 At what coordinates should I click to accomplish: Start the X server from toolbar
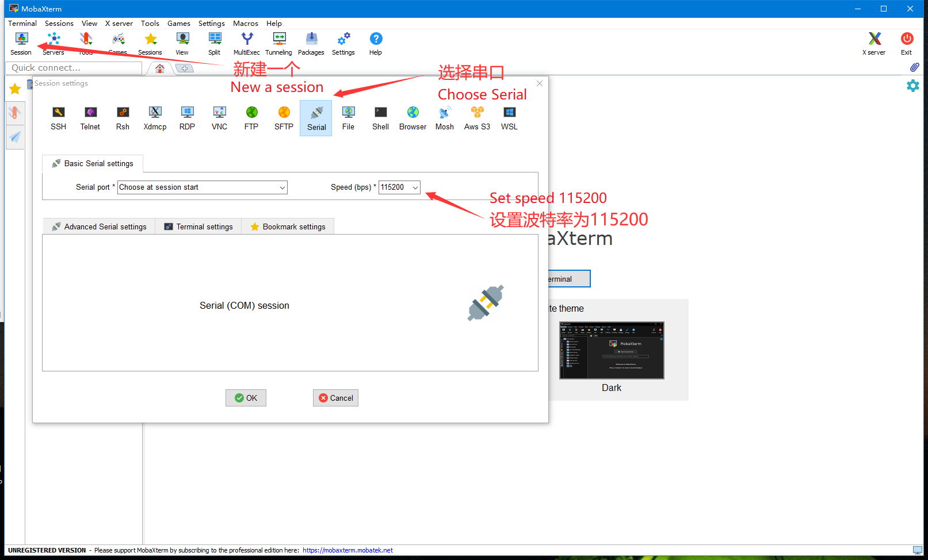pyautogui.click(x=874, y=44)
